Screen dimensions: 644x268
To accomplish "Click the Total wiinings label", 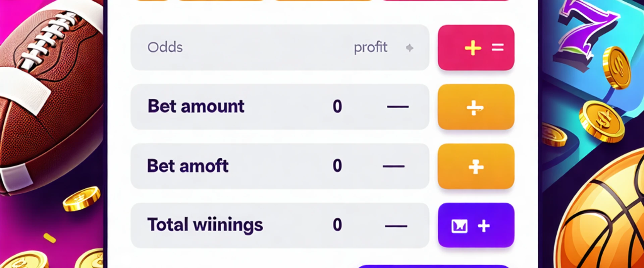I will coord(205,225).
